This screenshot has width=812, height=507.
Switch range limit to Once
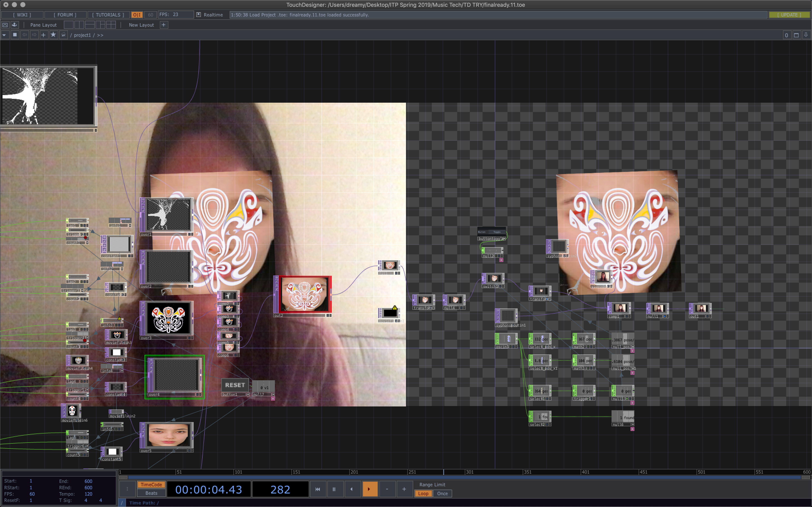[x=442, y=493]
